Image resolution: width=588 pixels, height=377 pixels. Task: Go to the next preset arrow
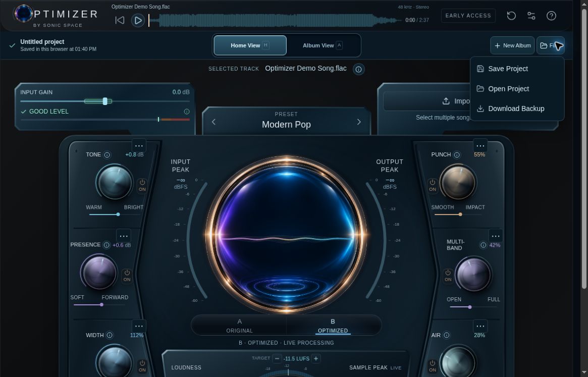point(359,122)
